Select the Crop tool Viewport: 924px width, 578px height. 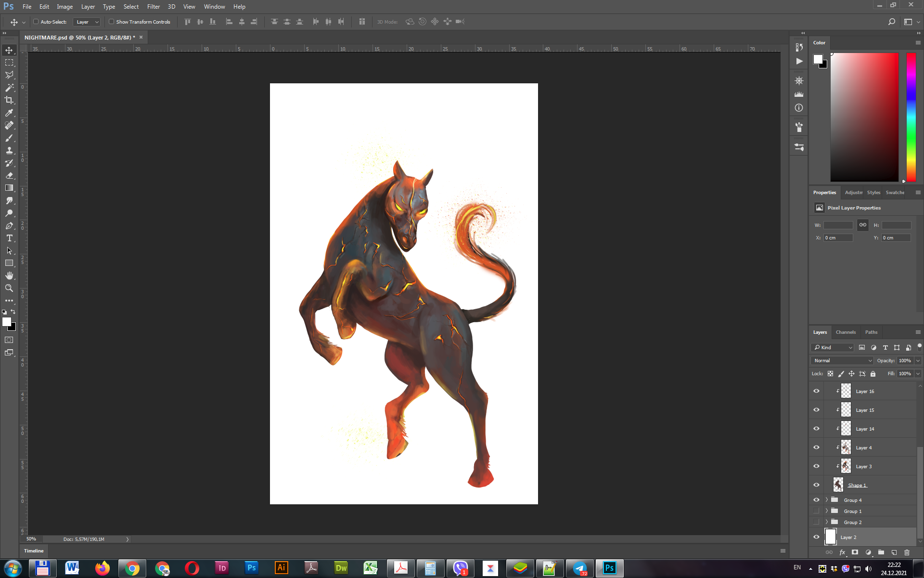pos(9,100)
